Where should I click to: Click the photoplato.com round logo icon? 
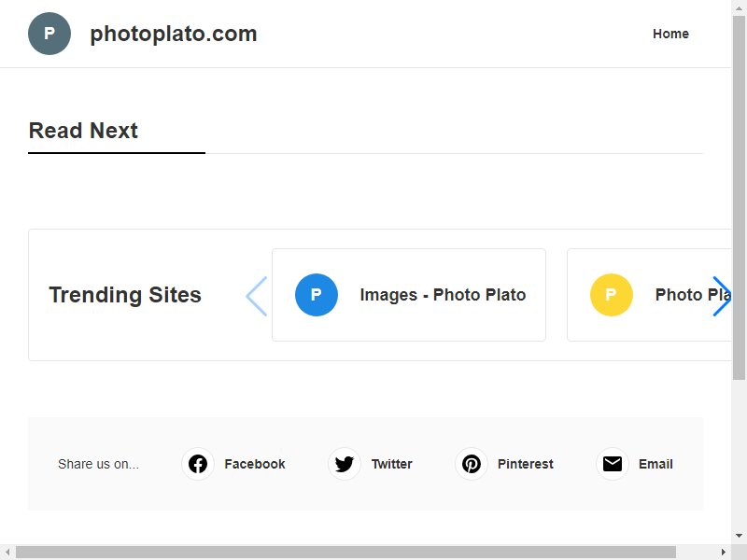point(49,34)
